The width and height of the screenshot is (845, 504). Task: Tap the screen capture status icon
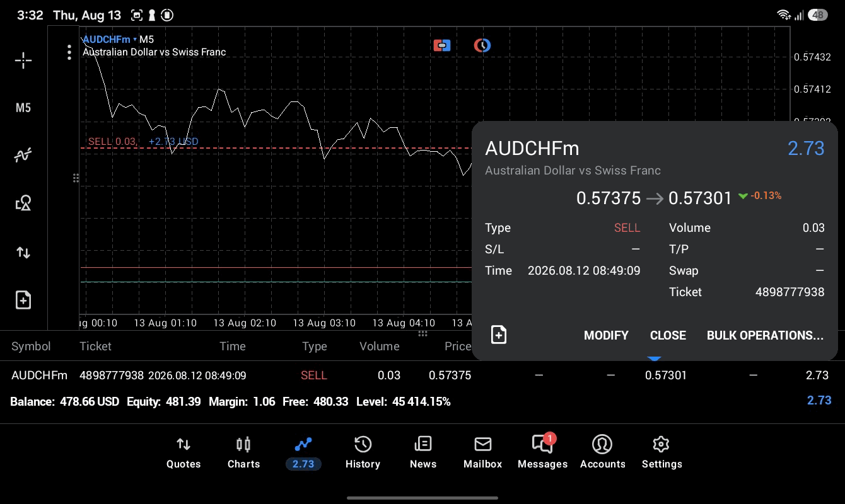[x=136, y=15]
